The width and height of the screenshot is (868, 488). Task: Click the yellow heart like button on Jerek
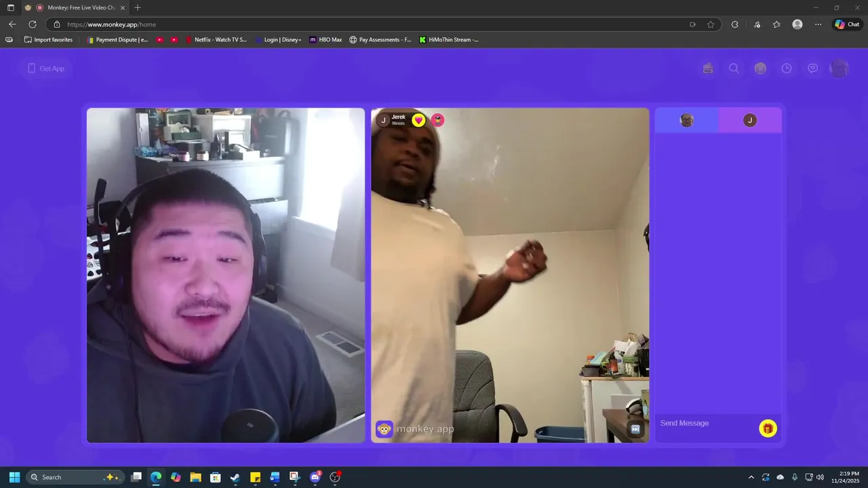pos(418,120)
